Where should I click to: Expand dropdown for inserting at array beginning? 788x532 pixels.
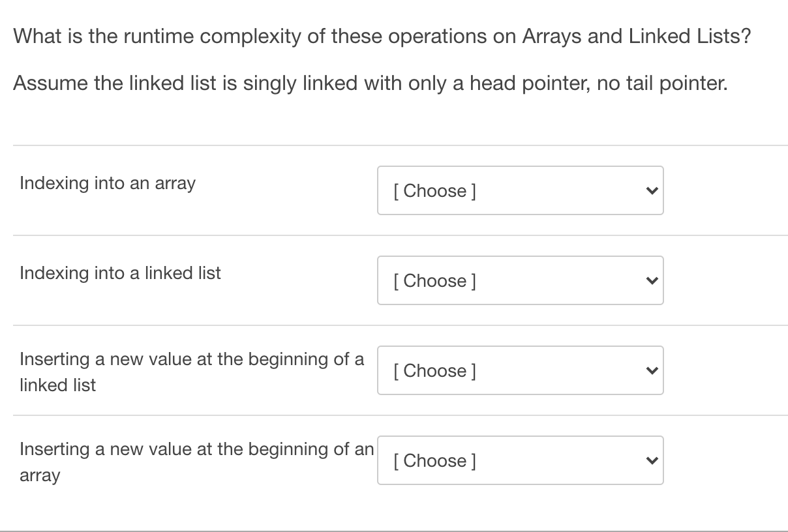coord(520,460)
